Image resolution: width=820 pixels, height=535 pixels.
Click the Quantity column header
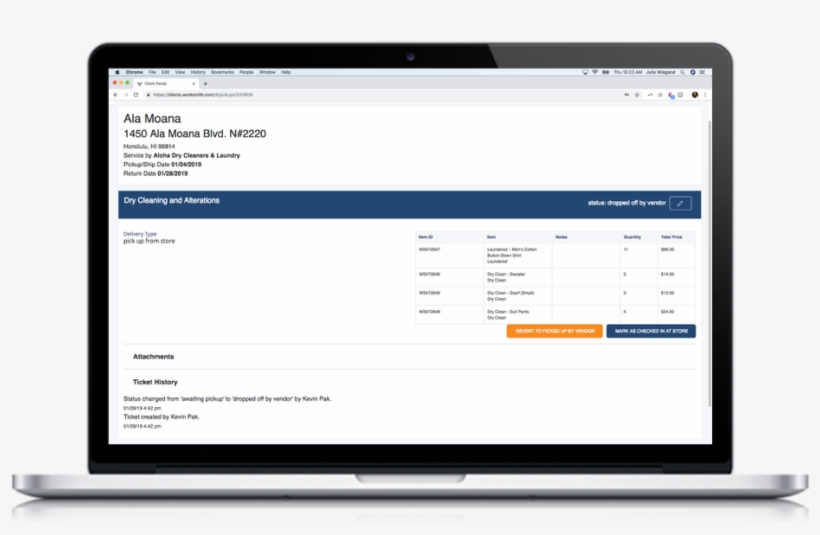tap(630, 237)
